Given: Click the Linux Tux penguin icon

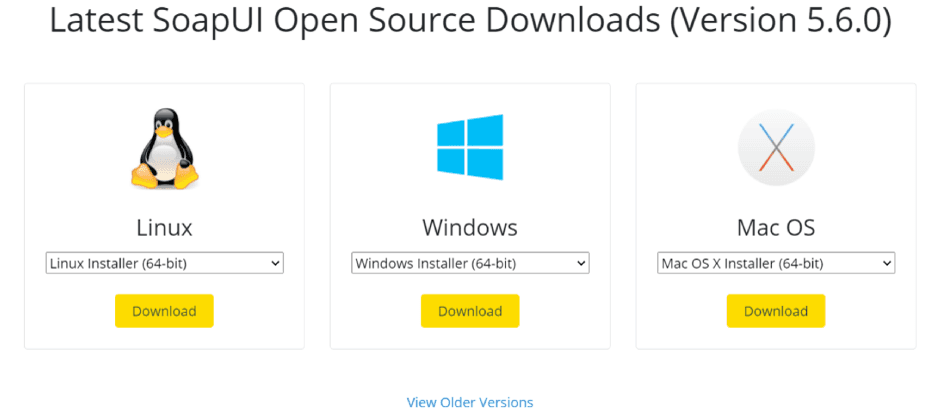Looking at the screenshot, I should click(164, 148).
